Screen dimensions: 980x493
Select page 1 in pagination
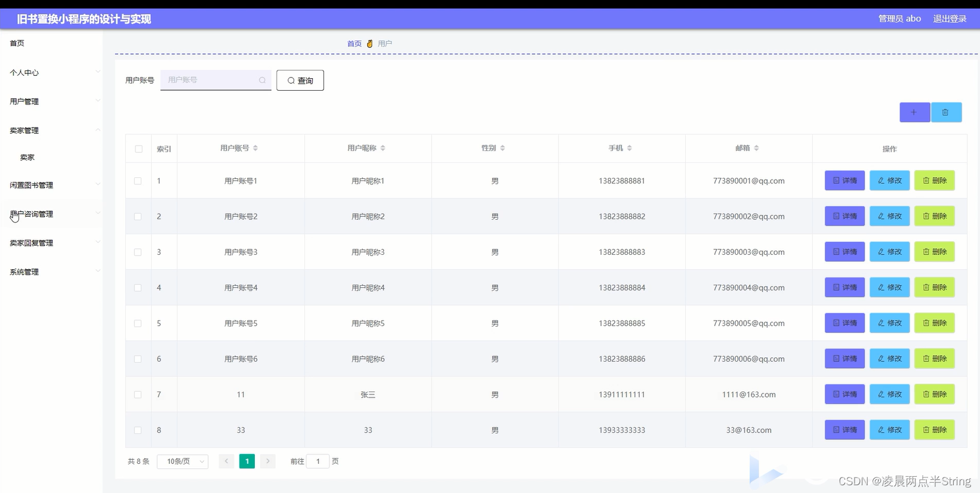(x=247, y=461)
